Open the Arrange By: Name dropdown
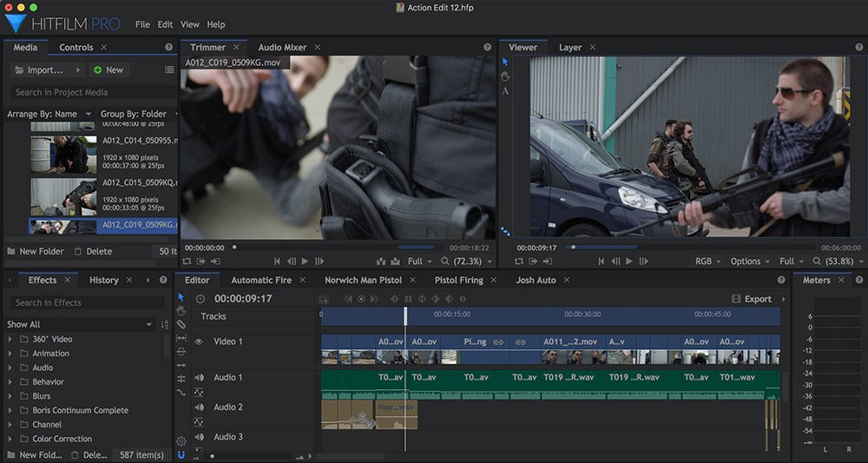The height and width of the screenshot is (463, 868). [48, 114]
